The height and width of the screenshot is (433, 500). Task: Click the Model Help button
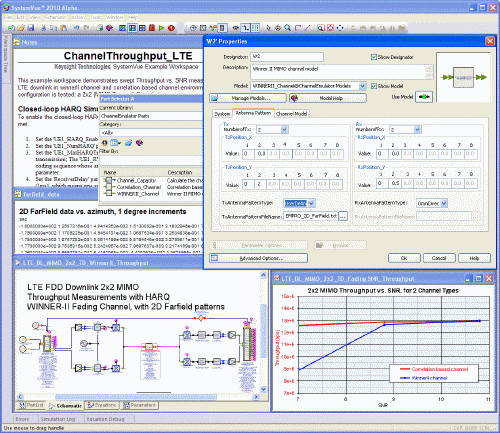(328, 98)
